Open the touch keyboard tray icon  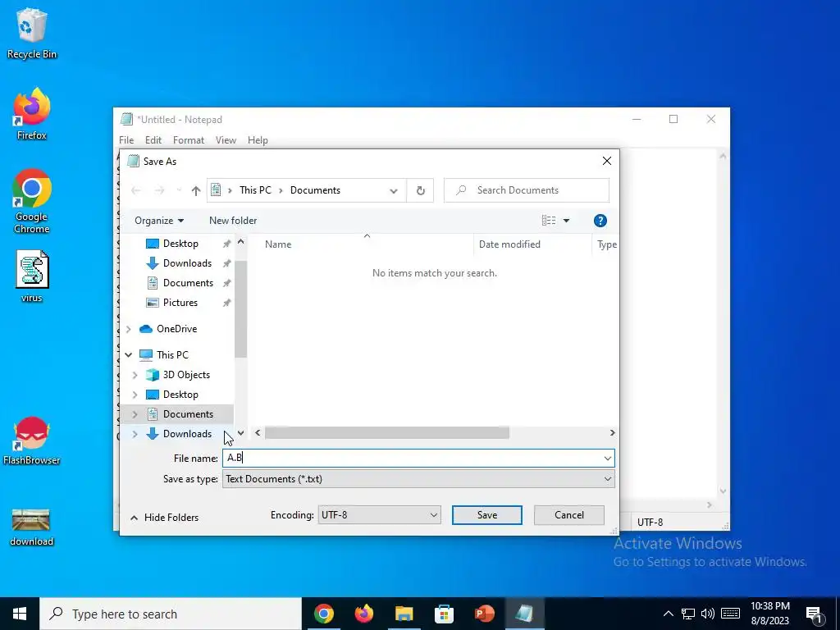point(730,614)
